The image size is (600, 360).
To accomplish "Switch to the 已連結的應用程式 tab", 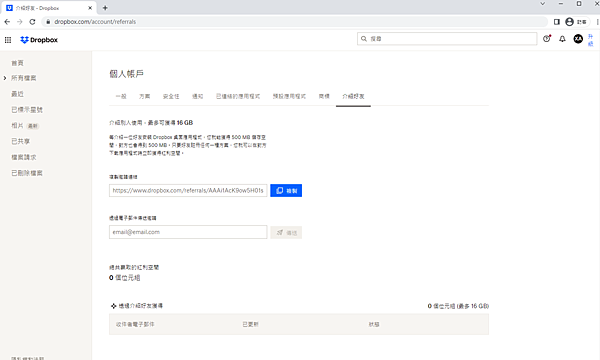I will tap(238, 96).
